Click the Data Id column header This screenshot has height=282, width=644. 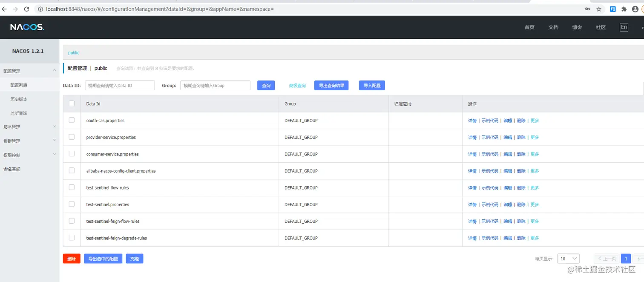coord(93,104)
